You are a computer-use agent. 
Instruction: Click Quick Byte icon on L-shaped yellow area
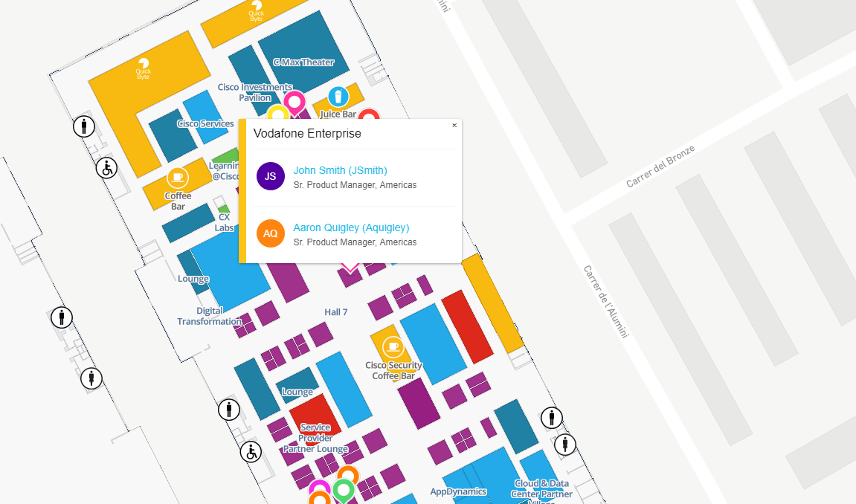pos(144,68)
